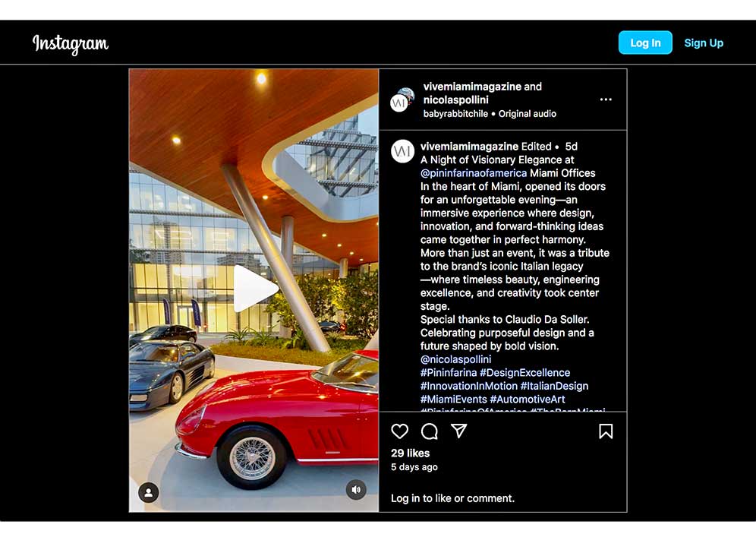Open the #Pininfarina hashtag
This screenshot has height=537, width=756.
click(449, 372)
